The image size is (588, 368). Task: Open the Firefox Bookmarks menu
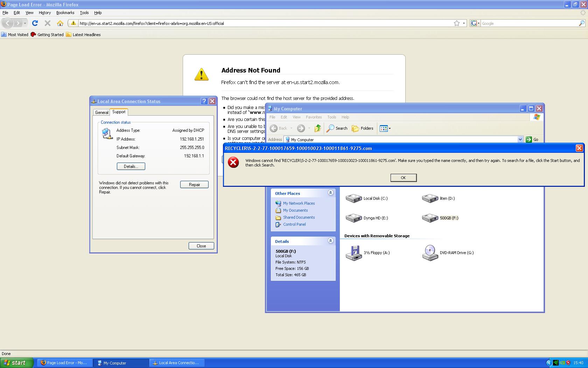point(65,13)
